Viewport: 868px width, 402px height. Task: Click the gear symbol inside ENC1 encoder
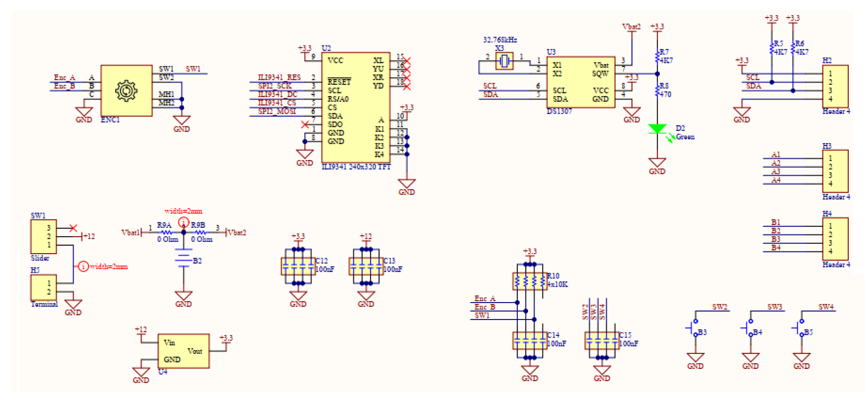coord(126,90)
